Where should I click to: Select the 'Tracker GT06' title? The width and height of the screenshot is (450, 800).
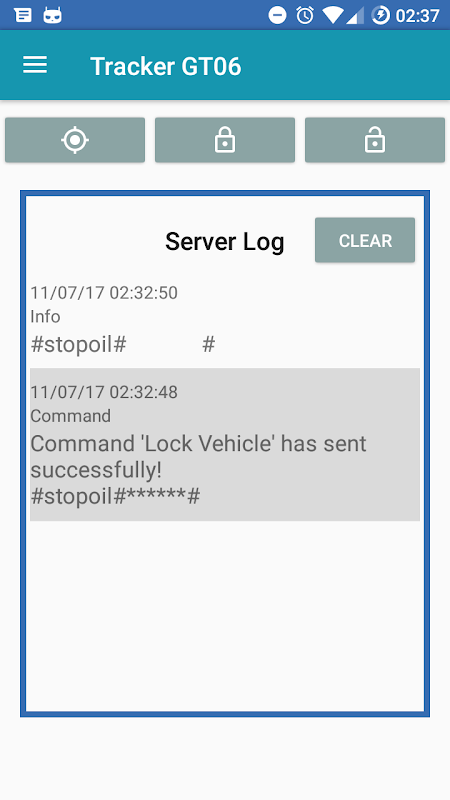[166, 66]
